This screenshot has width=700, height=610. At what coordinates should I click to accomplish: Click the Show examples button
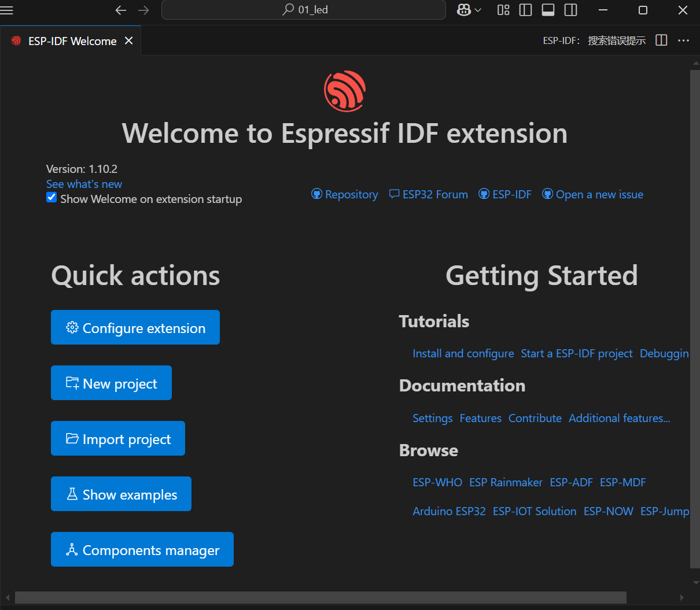[121, 494]
